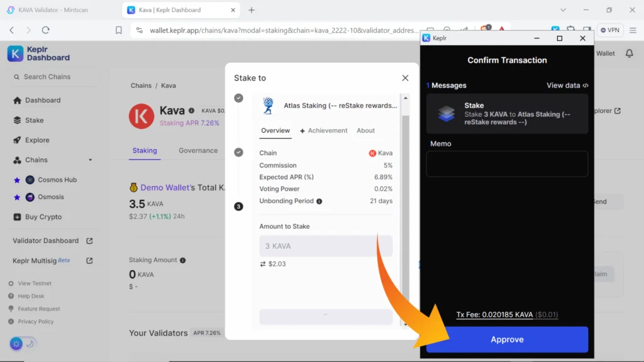
Task: Click the Tx Fee link
Action: (x=507, y=315)
